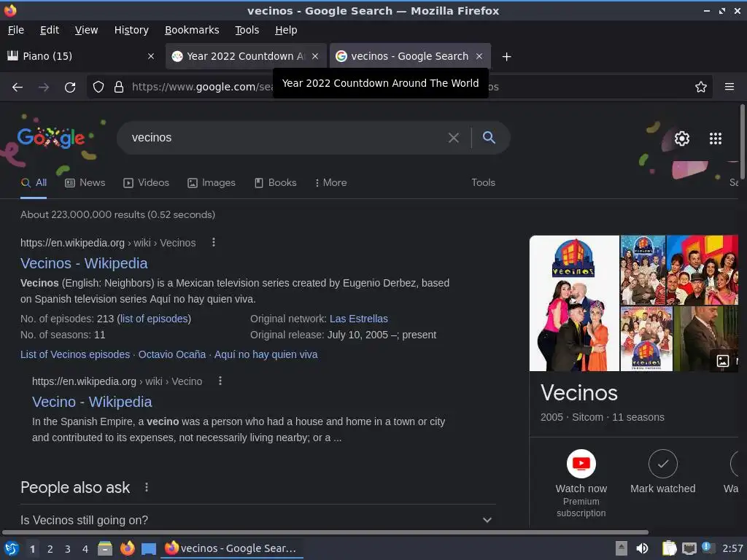Switch to workspace 4 in taskbar
This screenshot has height=560, width=747.
coord(85,549)
